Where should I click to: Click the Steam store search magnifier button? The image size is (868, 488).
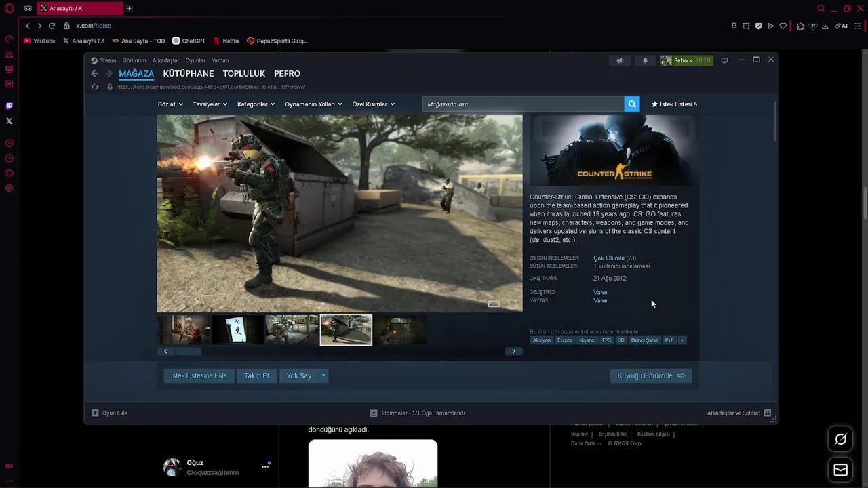point(632,104)
